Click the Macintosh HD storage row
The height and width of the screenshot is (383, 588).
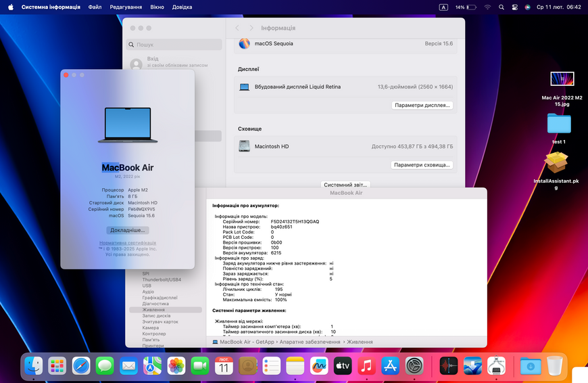click(x=345, y=146)
